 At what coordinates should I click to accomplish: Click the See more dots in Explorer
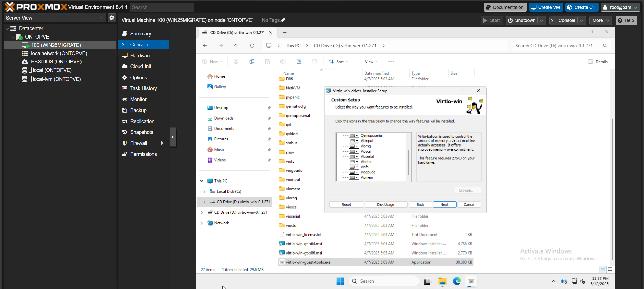(x=391, y=62)
